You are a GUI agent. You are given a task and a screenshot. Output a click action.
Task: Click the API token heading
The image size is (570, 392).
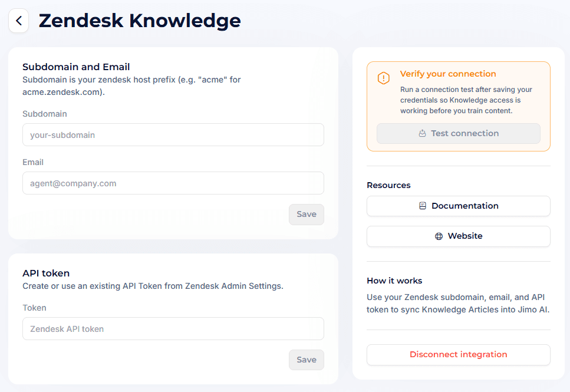pyautogui.click(x=46, y=273)
